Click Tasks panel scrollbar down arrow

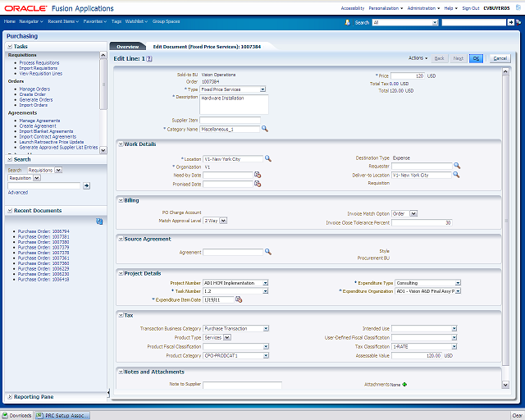[103, 150]
